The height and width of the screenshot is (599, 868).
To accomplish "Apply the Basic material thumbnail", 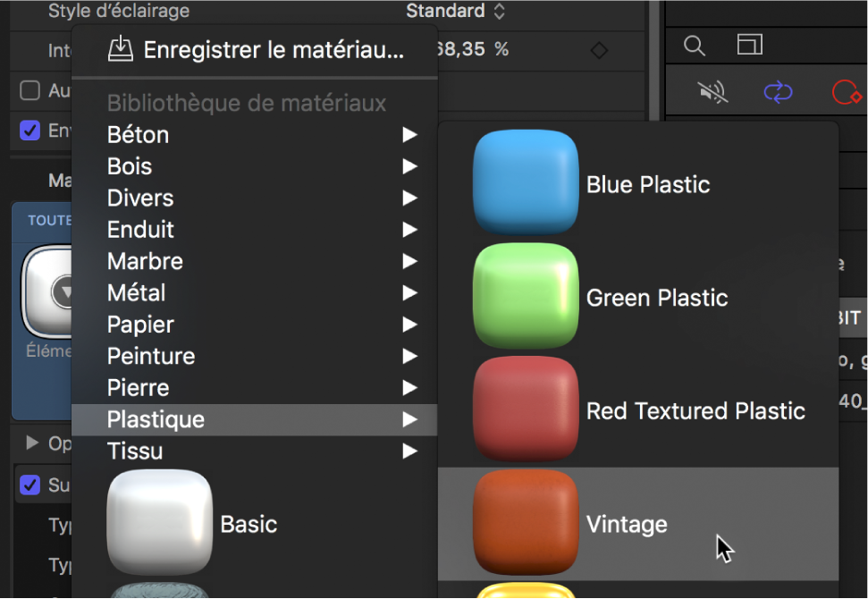I will click(x=159, y=525).
